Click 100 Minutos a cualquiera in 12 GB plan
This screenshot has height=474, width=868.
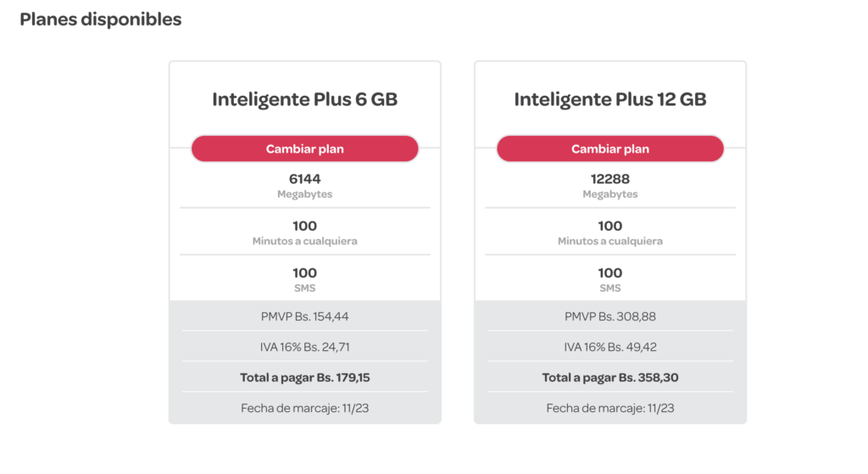coord(609,232)
